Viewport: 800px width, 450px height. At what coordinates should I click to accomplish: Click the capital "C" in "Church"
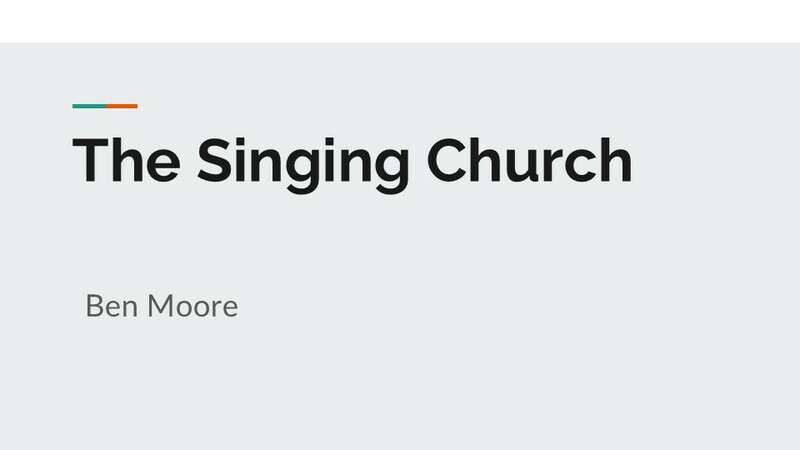pos(447,160)
